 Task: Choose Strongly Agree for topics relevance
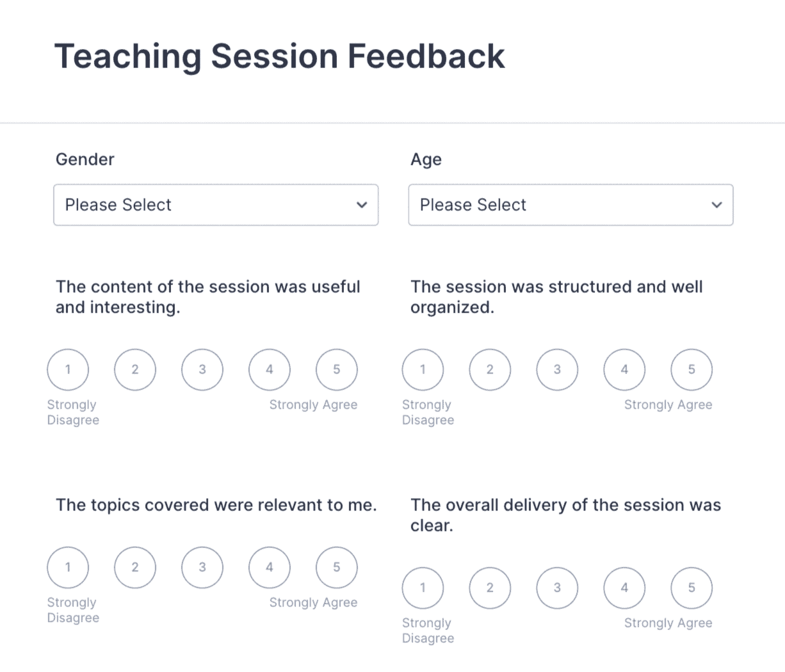click(336, 567)
